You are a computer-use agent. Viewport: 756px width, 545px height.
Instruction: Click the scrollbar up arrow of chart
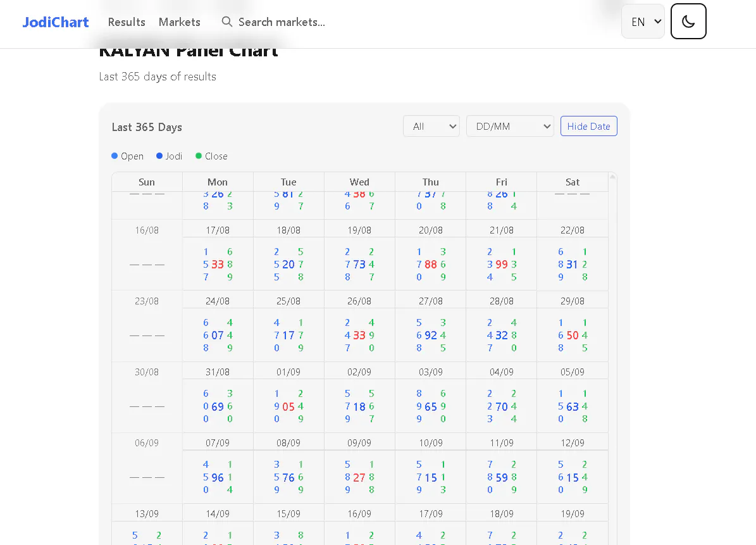tap(612, 177)
